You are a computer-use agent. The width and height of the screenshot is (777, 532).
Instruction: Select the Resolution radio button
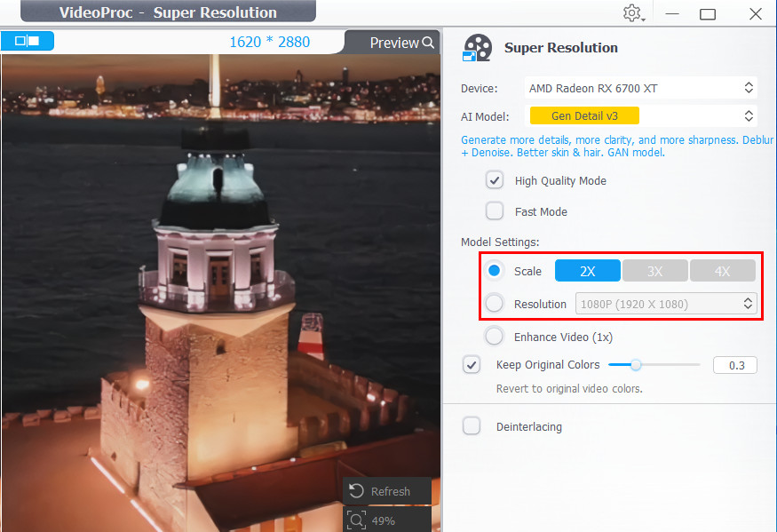click(494, 304)
